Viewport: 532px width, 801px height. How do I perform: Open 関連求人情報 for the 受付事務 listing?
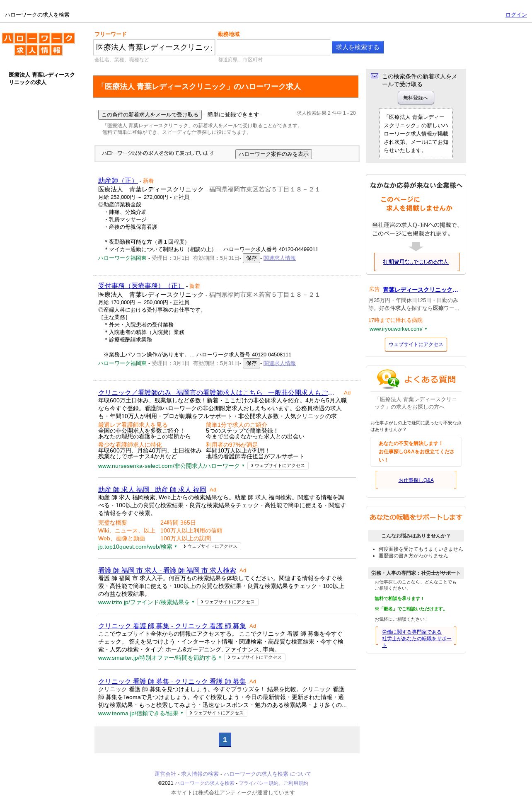coord(280,363)
